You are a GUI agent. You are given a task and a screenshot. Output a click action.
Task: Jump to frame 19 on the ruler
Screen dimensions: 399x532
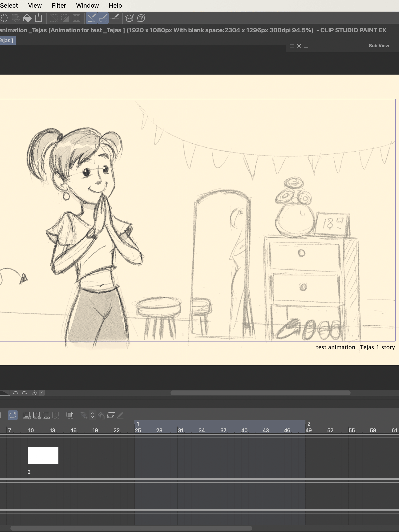point(95,430)
